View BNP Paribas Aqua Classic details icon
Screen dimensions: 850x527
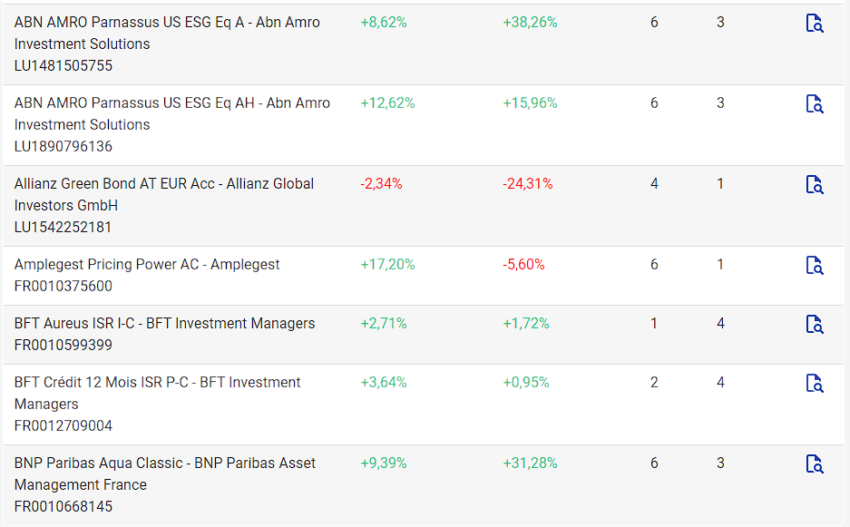tap(814, 464)
